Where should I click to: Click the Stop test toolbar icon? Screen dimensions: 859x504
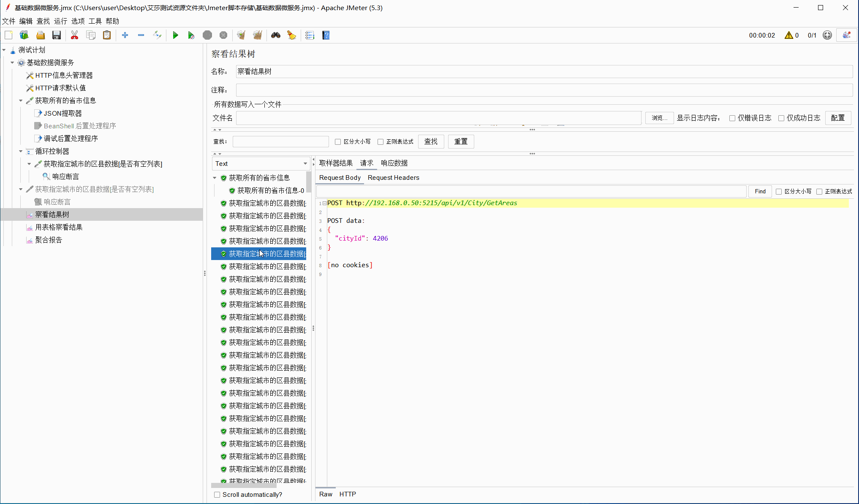point(207,35)
